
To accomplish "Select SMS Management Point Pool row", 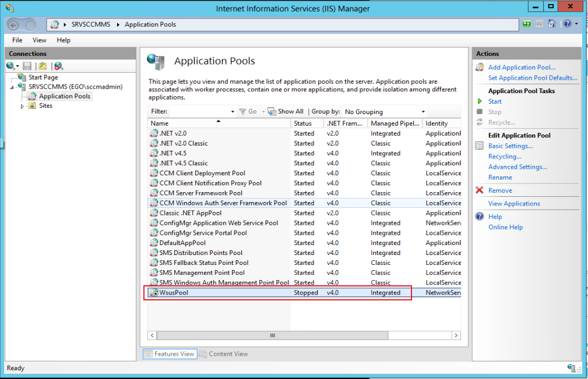I will click(304, 272).
